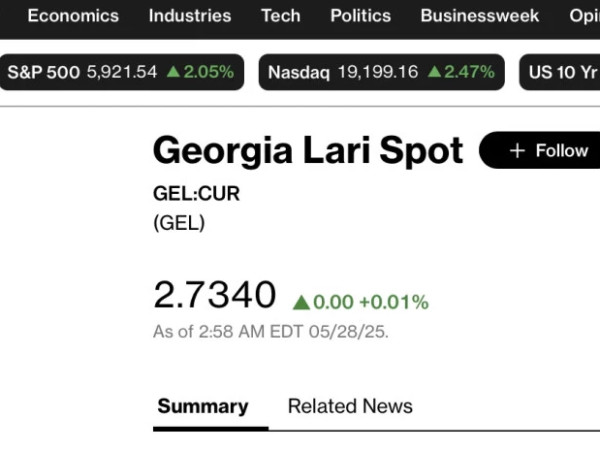
Task: Click the Georgia Lari Spot heading
Action: (x=308, y=151)
